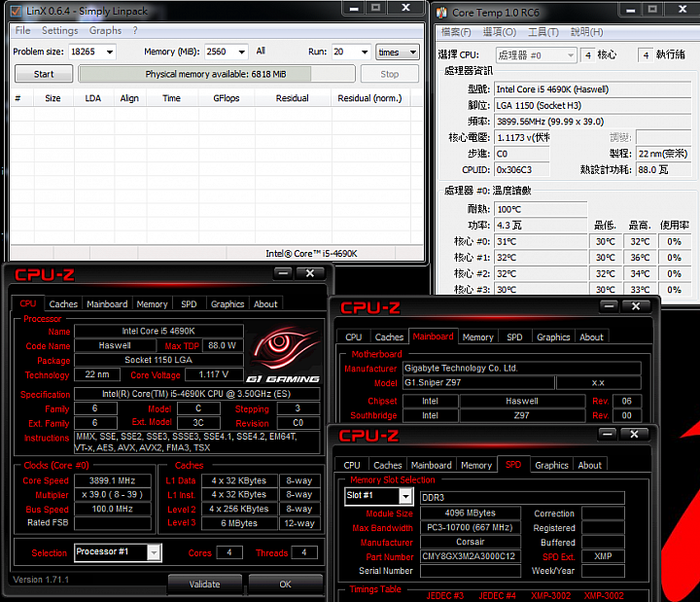This screenshot has width=700, height=602.
Task: Open the Problem size dropdown in LinX
Action: point(110,53)
